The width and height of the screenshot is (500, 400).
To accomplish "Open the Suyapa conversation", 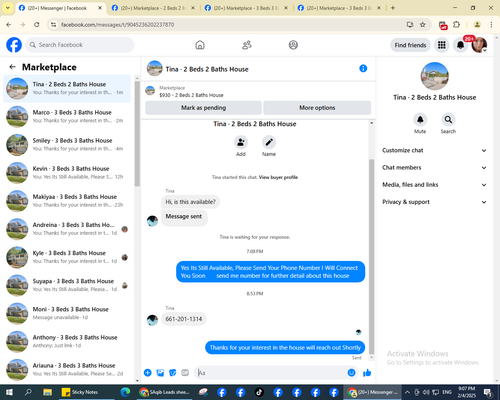I will (x=67, y=285).
